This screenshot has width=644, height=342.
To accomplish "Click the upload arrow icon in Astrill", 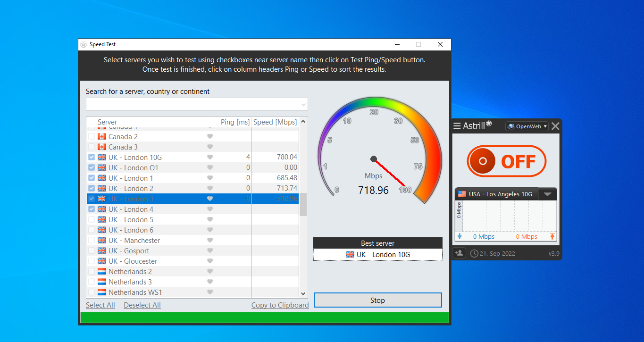I will (x=552, y=237).
